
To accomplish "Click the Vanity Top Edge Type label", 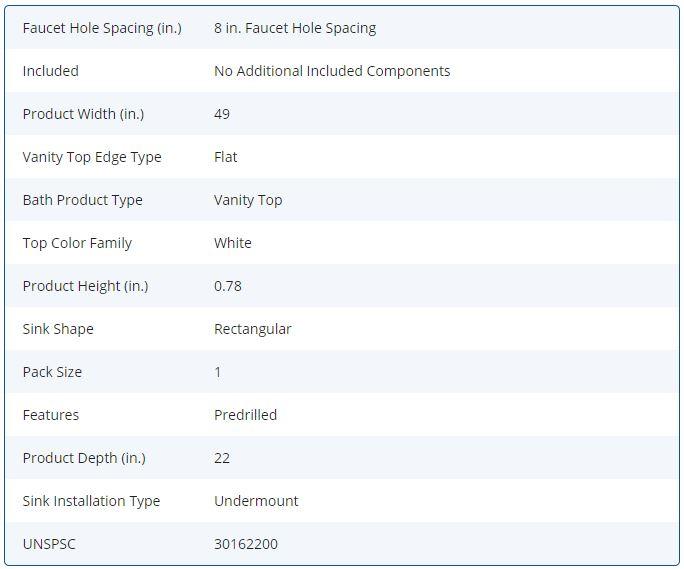I will click(92, 157).
